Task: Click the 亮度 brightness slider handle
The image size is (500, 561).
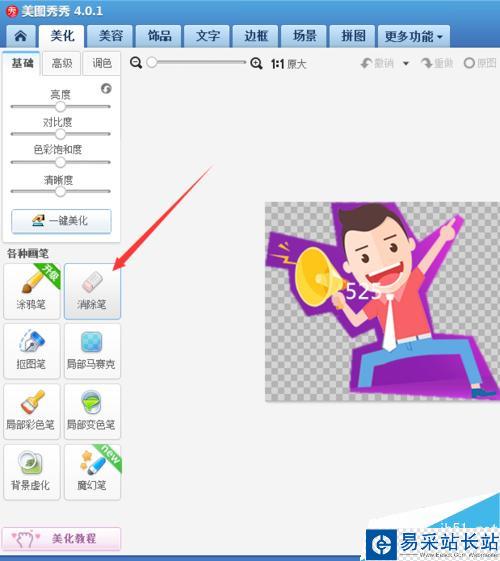Action: [60, 106]
